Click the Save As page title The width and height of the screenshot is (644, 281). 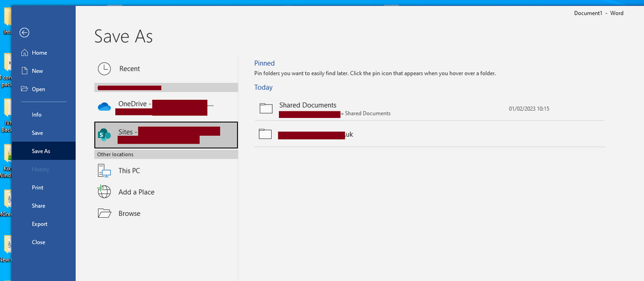(x=123, y=36)
